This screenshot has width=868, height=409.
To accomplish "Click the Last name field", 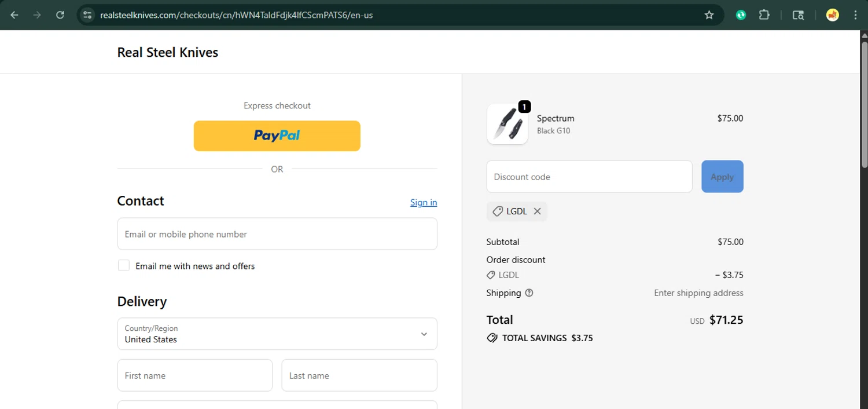I will (359, 375).
